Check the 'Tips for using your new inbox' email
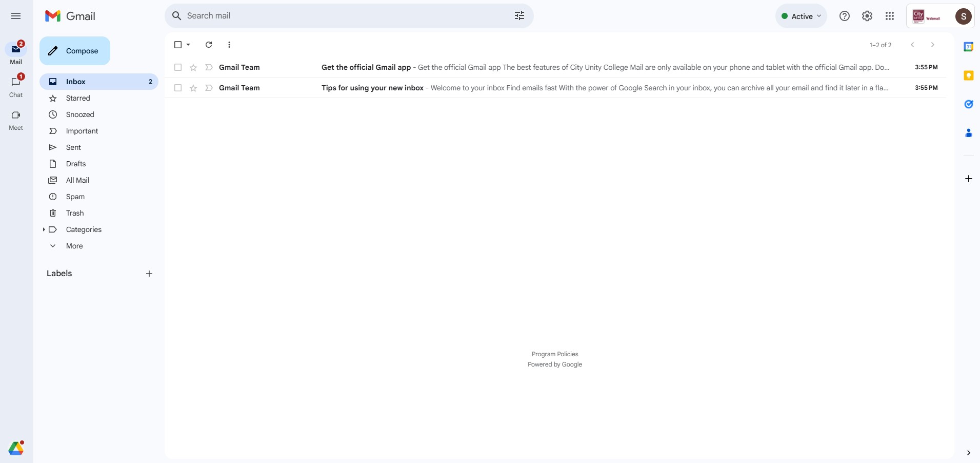 [x=178, y=88]
